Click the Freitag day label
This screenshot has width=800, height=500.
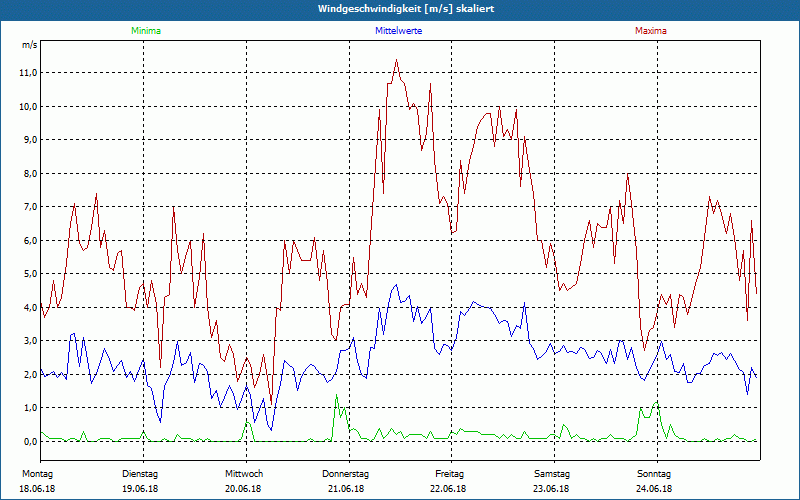point(449,474)
